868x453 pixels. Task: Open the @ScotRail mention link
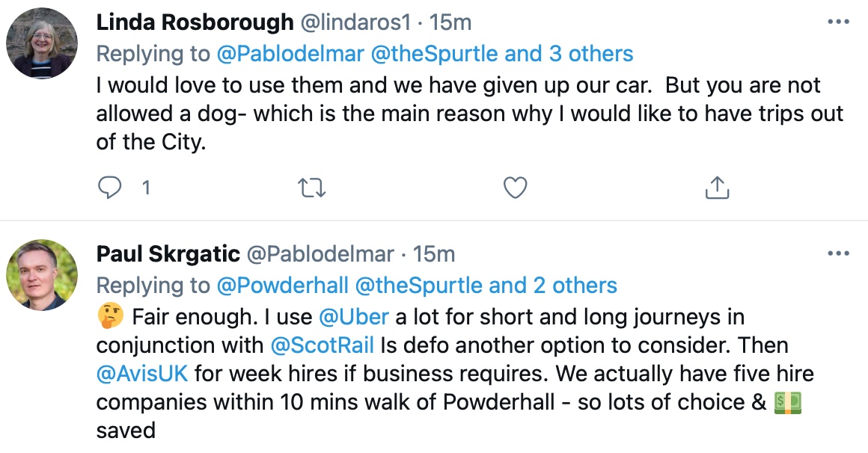pyautogui.click(x=323, y=345)
